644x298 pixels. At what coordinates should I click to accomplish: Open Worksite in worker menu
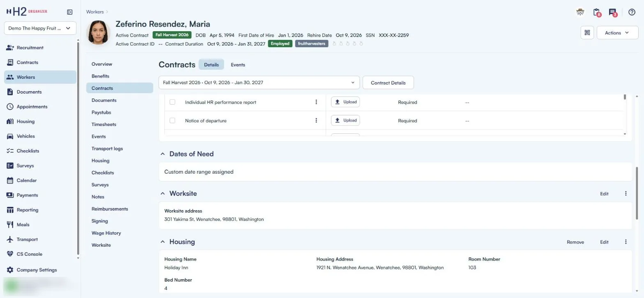(101, 245)
